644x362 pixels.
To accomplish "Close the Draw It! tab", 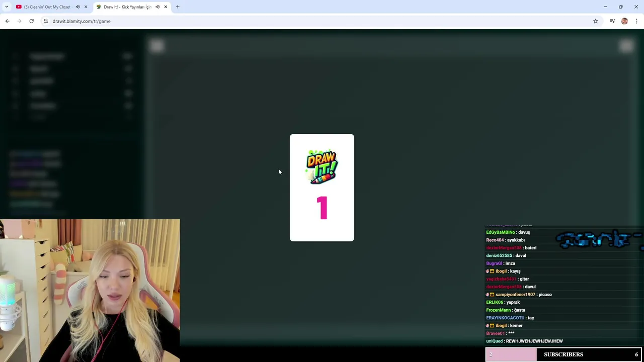I will [166, 7].
